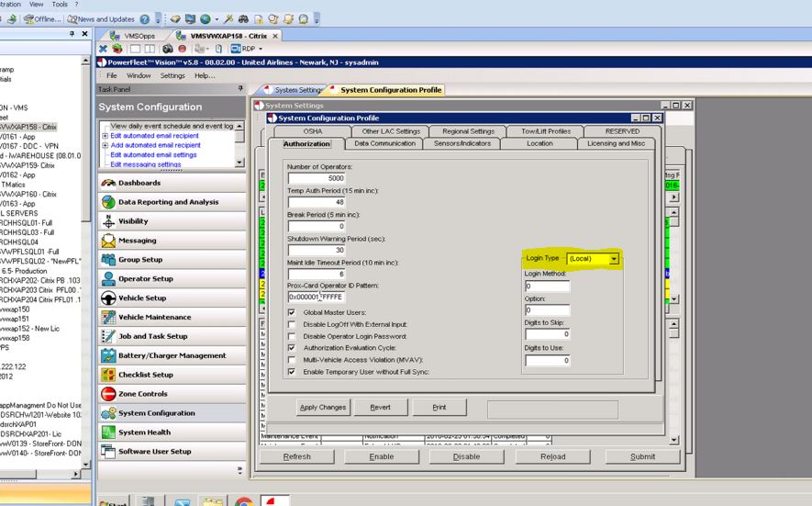Check Multi-Vehicle Access Violation (MVAV) box
The height and width of the screenshot is (506, 812).
[292, 360]
